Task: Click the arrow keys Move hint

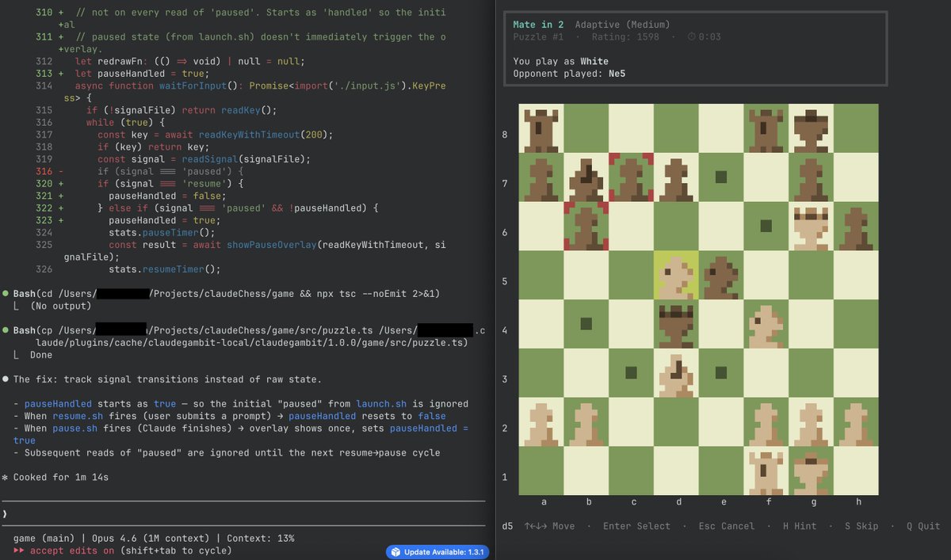Action: pyautogui.click(x=549, y=526)
